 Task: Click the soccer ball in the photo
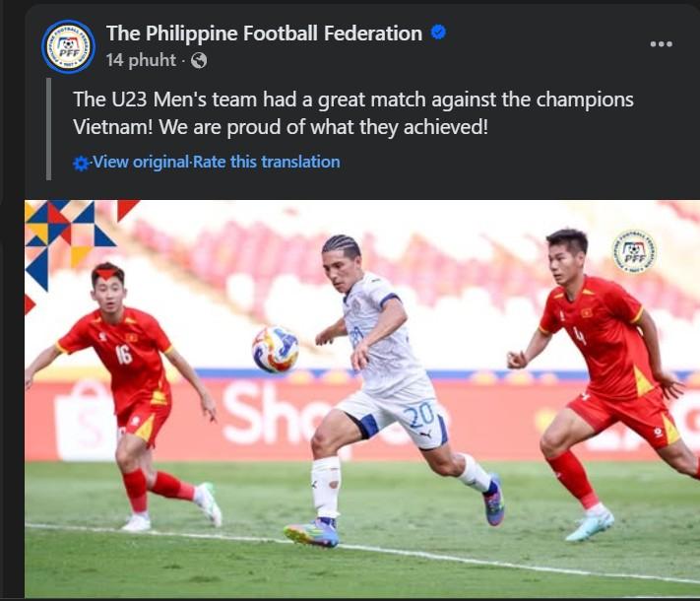coord(276,350)
